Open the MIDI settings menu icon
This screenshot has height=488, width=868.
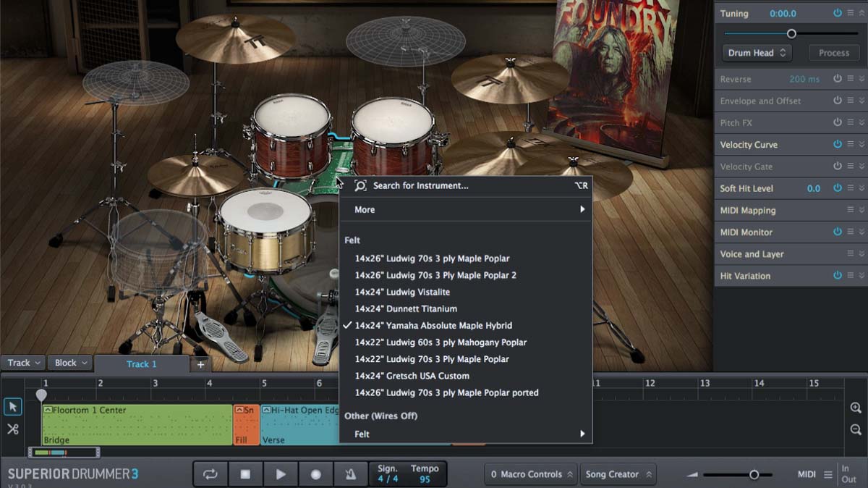click(x=828, y=475)
